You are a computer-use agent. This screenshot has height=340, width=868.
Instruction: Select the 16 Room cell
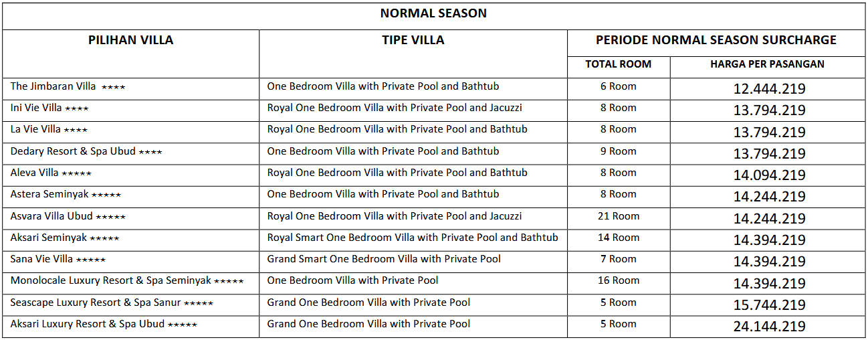[x=618, y=281]
